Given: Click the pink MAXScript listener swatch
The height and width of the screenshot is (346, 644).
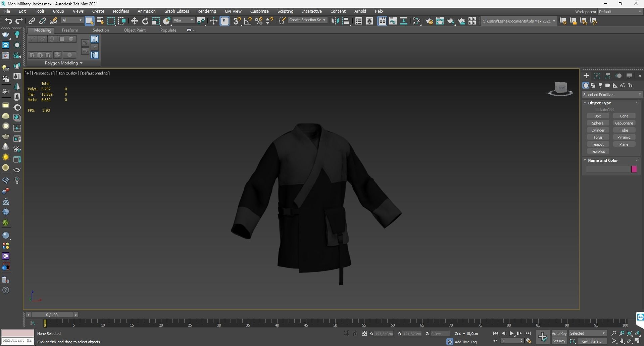Looking at the screenshot, I should click(x=18, y=333).
